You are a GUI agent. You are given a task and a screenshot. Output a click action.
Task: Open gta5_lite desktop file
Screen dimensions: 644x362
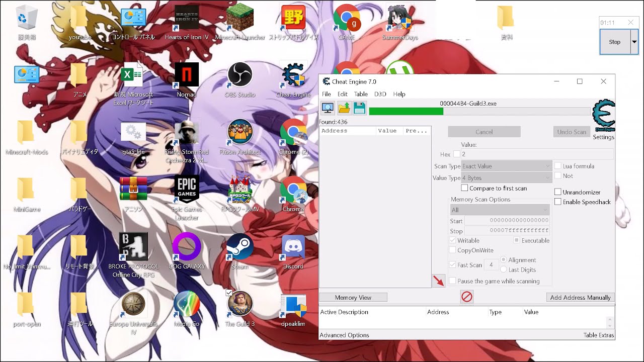133,138
